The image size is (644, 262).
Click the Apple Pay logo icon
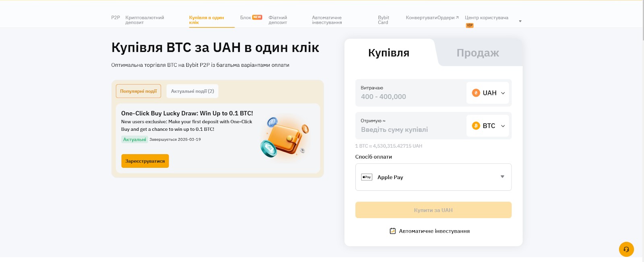367,177
